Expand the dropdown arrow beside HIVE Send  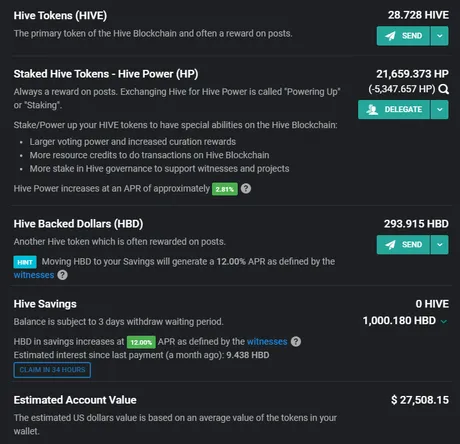coord(440,36)
